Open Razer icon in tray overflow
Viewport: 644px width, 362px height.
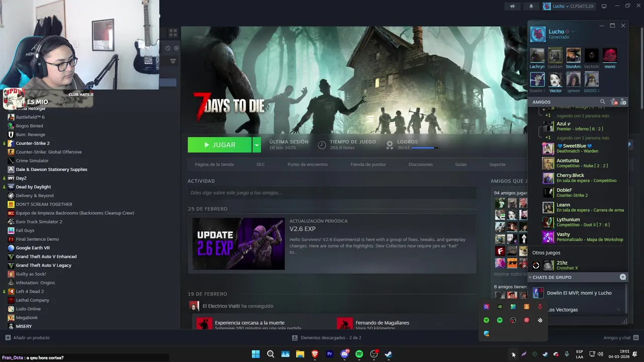click(x=486, y=320)
